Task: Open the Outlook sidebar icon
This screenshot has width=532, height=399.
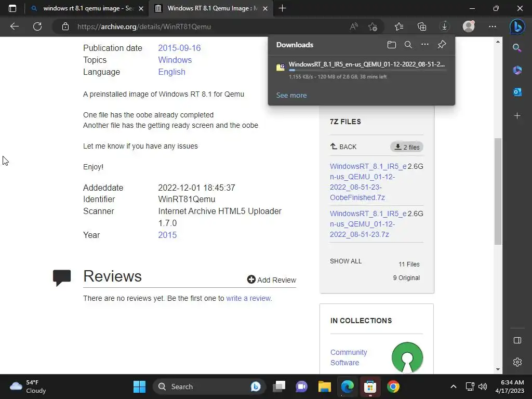Action: [x=517, y=92]
